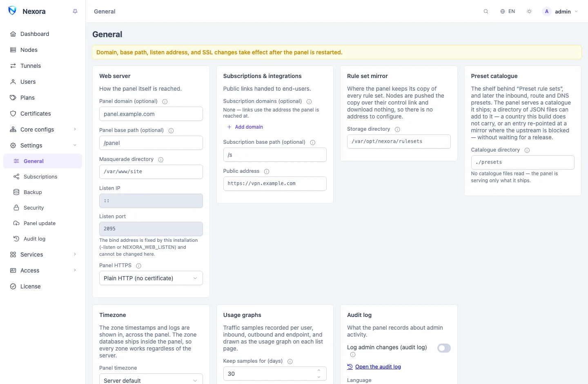This screenshot has width=588, height=384.
Task: Enable the Log admin changes toggle
Action: (x=444, y=348)
